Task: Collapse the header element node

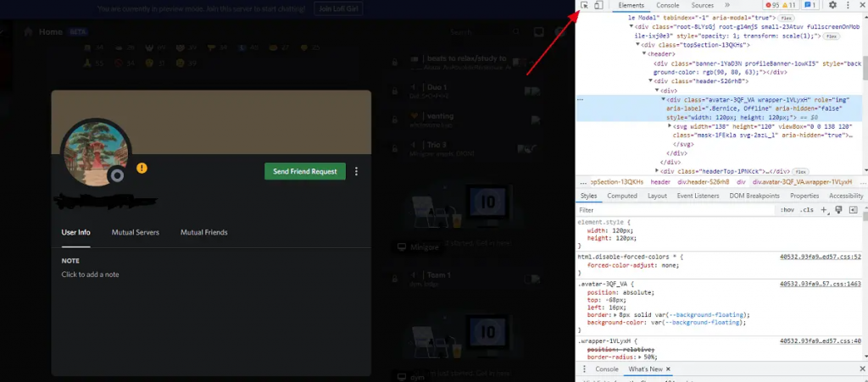Action: coord(644,54)
